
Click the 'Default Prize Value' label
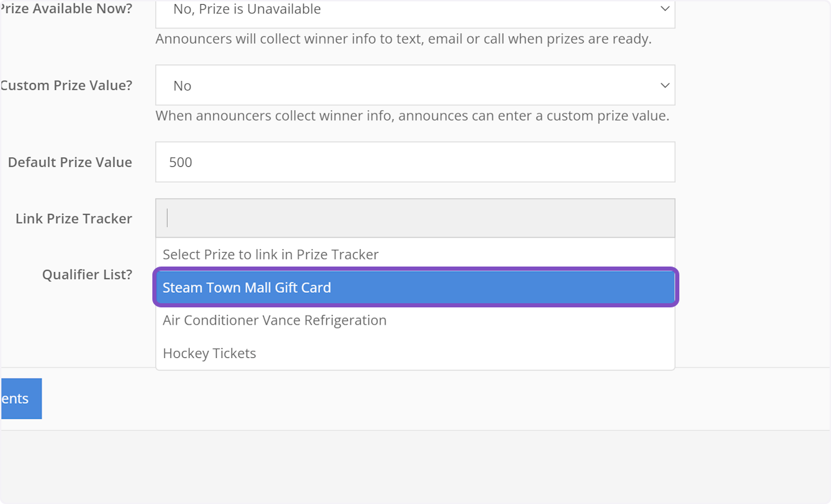(x=70, y=162)
